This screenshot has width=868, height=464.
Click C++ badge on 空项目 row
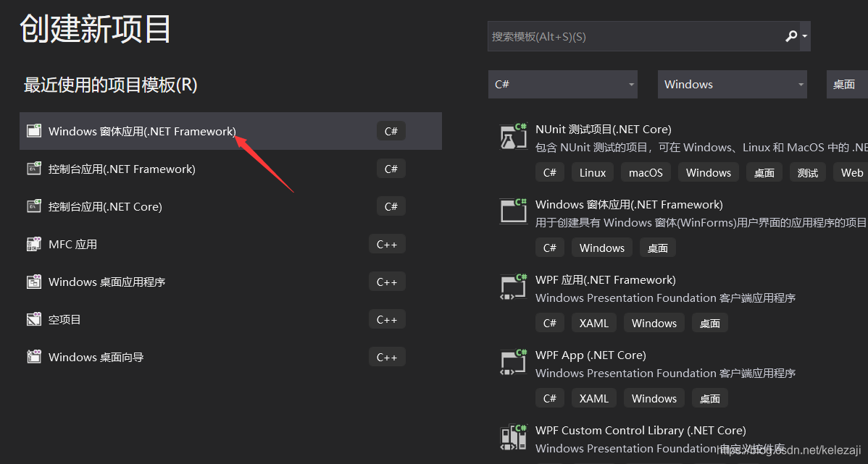[387, 319]
